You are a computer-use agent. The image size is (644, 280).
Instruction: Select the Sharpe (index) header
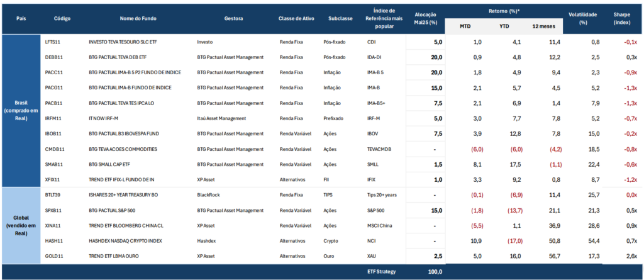click(x=622, y=19)
